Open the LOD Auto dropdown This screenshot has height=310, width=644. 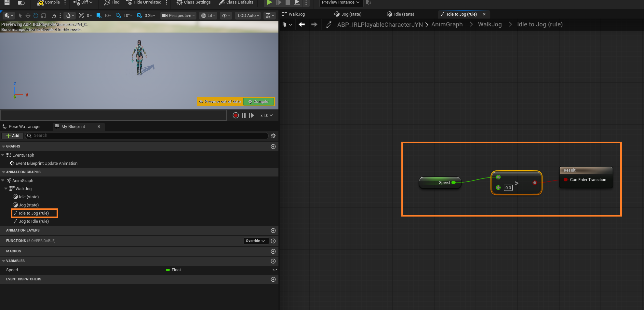click(248, 16)
